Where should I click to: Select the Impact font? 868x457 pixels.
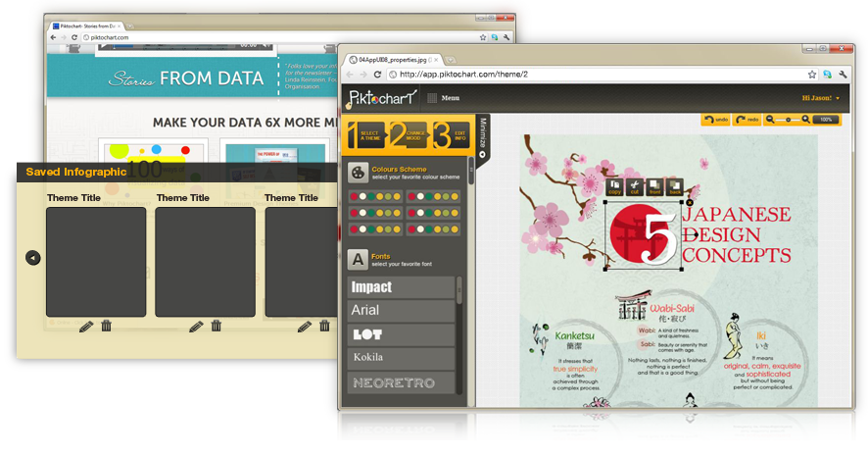coord(401,287)
